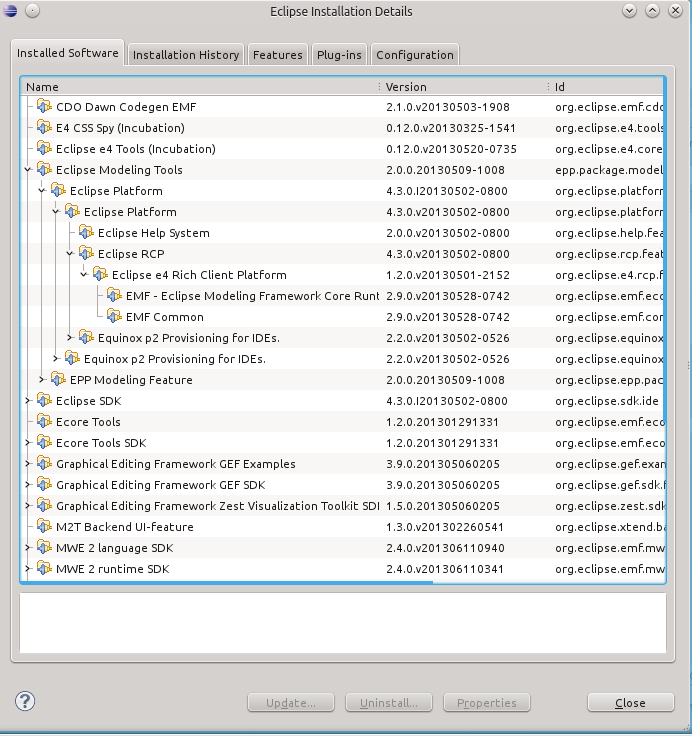The height and width of the screenshot is (736, 692).
Task: Sort by the Id column header
Action: pos(607,87)
